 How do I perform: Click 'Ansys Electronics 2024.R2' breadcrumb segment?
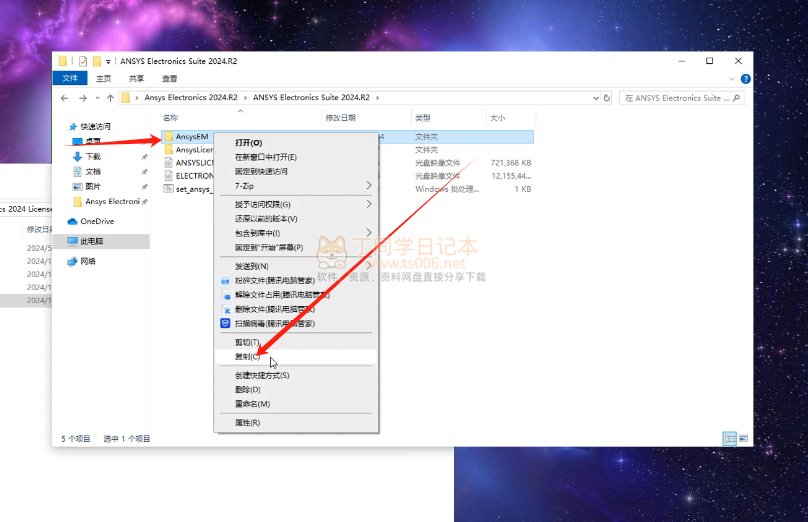(x=190, y=98)
